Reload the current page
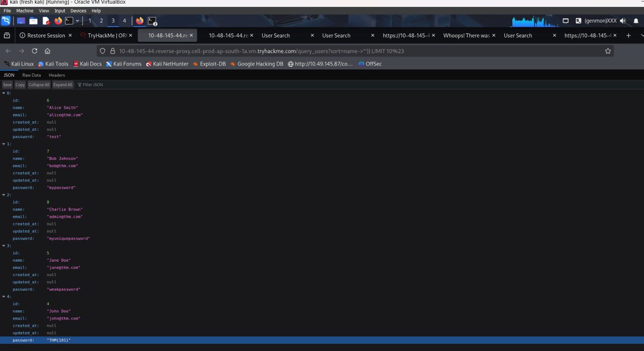The image size is (644, 351). [34, 51]
